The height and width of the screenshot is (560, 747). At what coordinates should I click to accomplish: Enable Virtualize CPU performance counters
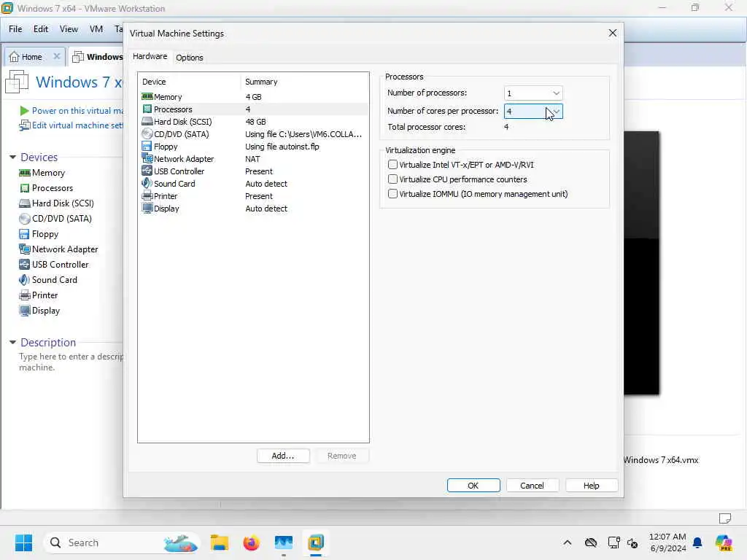392,179
